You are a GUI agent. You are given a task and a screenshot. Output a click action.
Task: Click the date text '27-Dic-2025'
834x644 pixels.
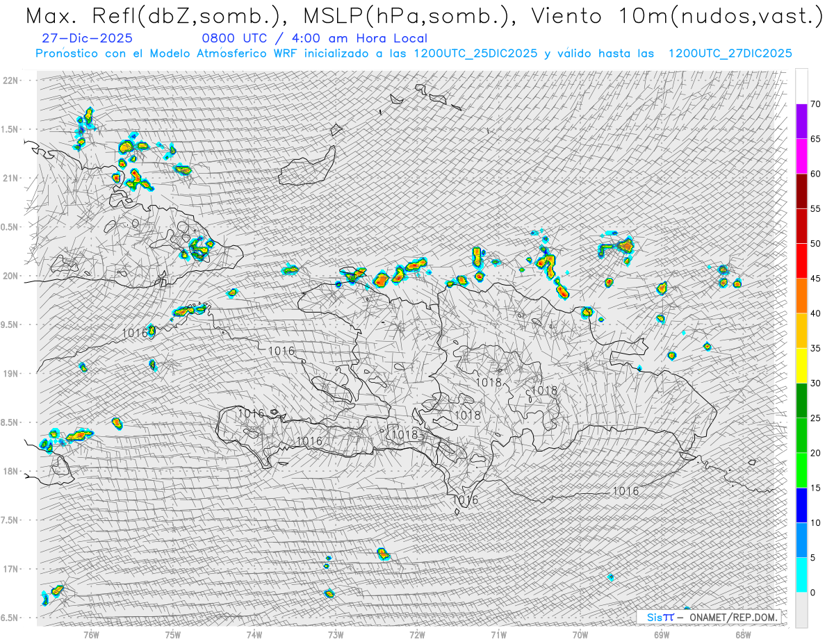coord(87,38)
